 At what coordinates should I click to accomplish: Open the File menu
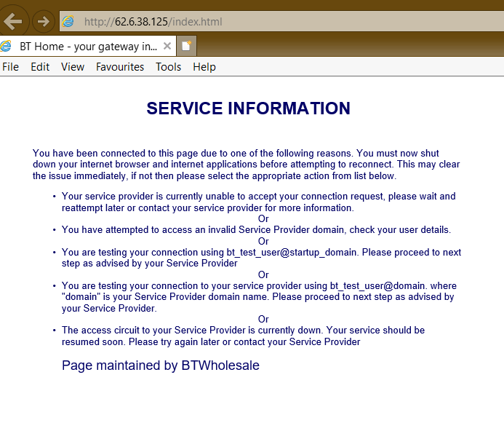click(11, 67)
